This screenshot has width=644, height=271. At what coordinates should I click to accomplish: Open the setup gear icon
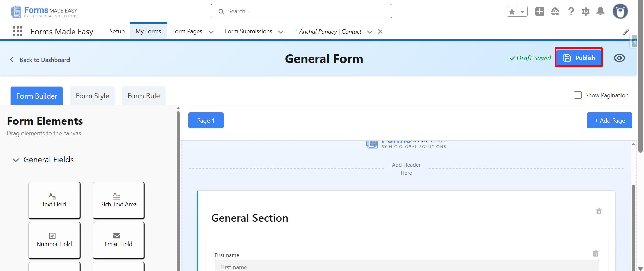click(586, 11)
